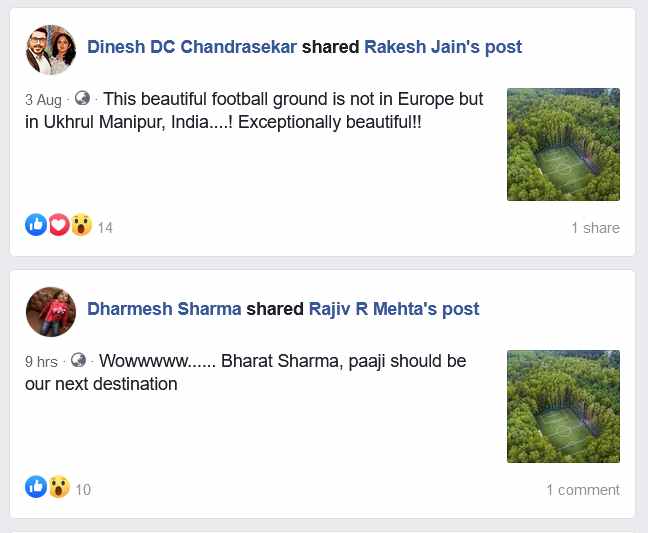This screenshot has height=533, width=648.
Task: Click the public globe icon on Dharmesh's post
Action: click(x=78, y=361)
